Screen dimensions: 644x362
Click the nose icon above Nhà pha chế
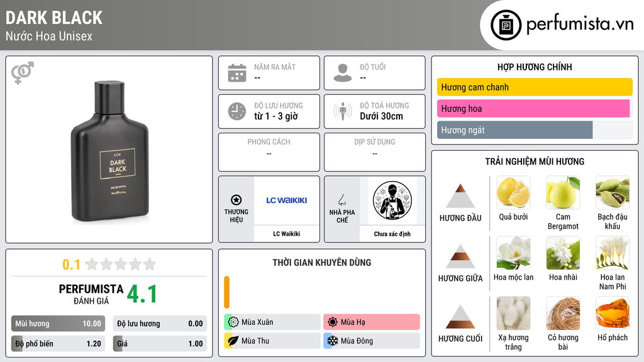[x=341, y=200]
